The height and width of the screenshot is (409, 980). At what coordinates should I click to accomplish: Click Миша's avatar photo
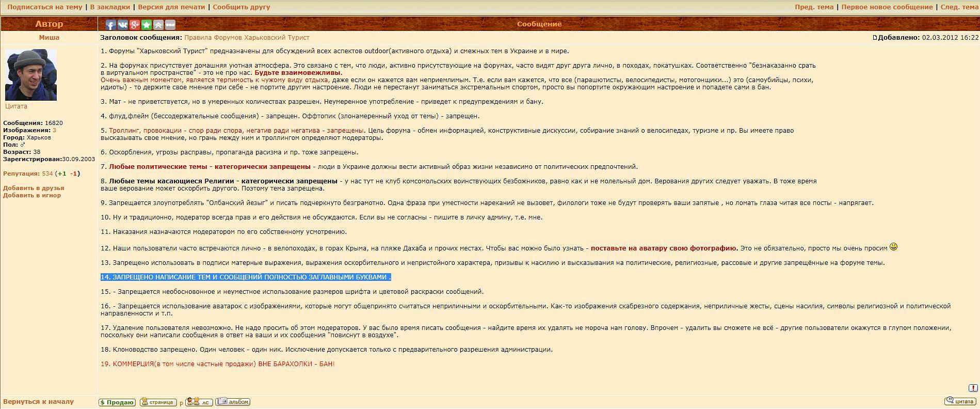(x=30, y=75)
